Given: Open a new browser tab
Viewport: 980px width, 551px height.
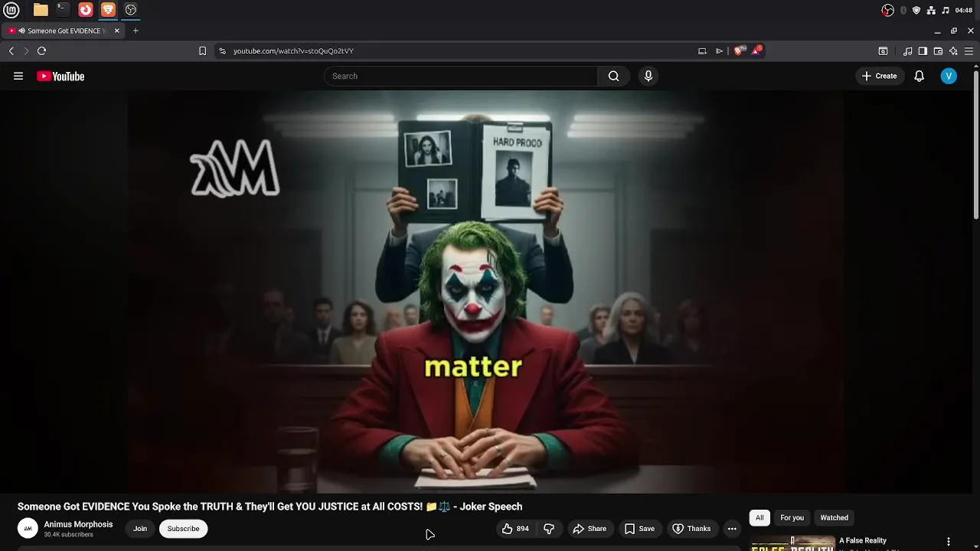Looking at the screenshot, I should point(136,31).
